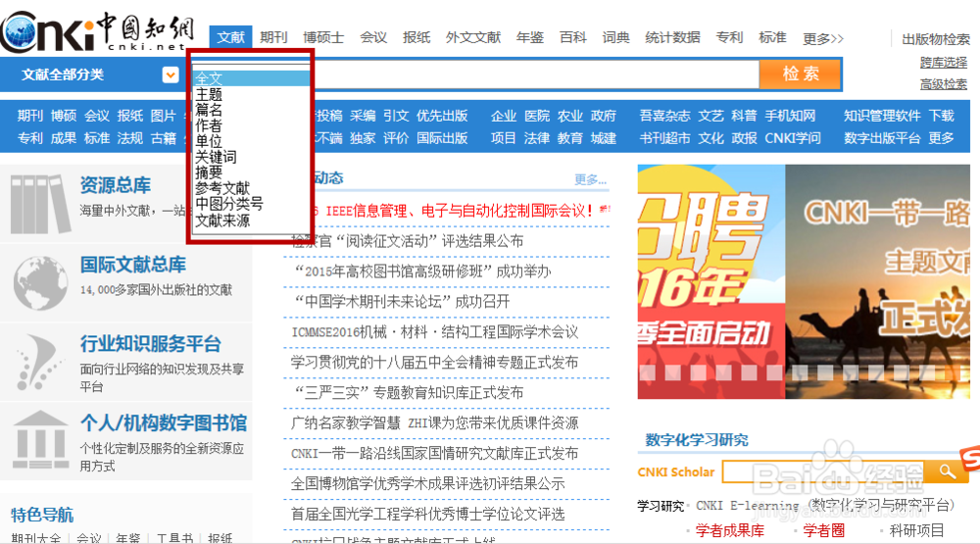Open 出版物检索 link
This screenshot has height=544, width=980.
click(x=936, y=39)
